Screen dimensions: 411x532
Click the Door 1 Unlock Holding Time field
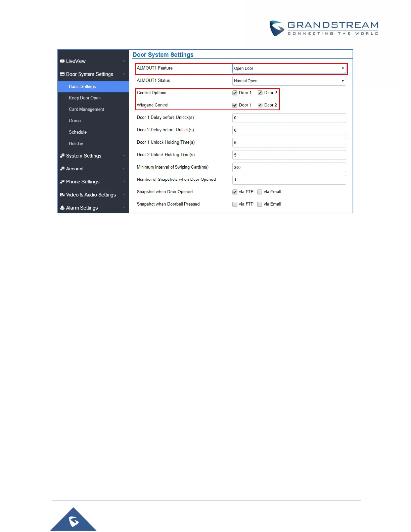(x=289, y=143)
